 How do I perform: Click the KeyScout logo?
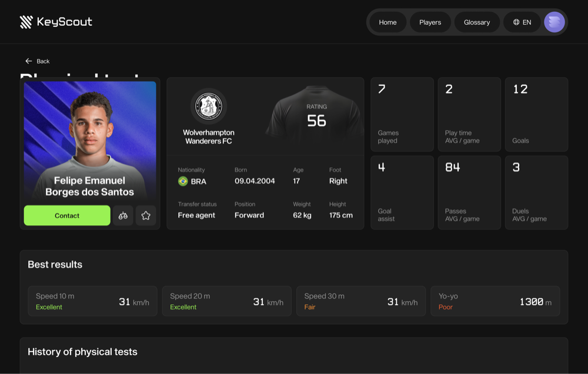point(56,22)
